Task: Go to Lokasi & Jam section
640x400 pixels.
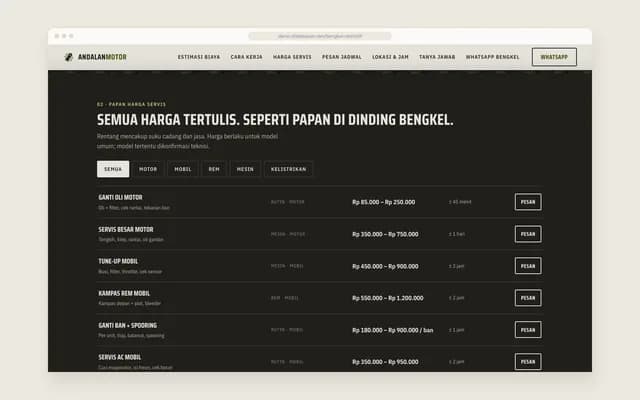Action: [x=390, y=57]
